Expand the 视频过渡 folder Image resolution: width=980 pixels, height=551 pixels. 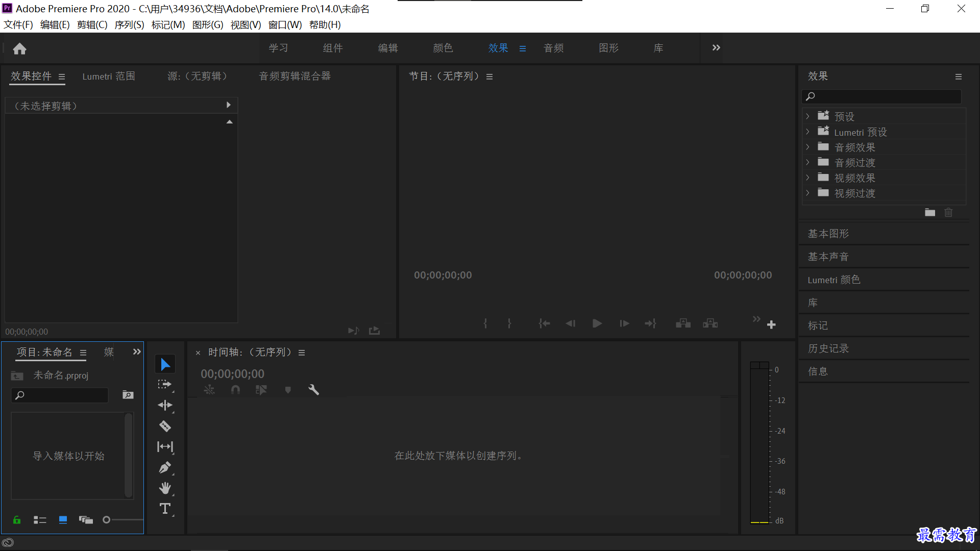[807, 193]
